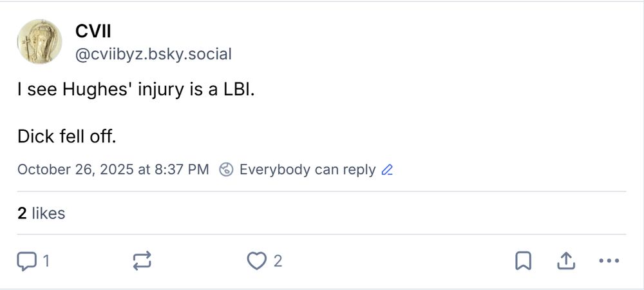The width and height of the screenshot is (644, 290).
Task: Open the CVII display name profile link
Action: 94,30
